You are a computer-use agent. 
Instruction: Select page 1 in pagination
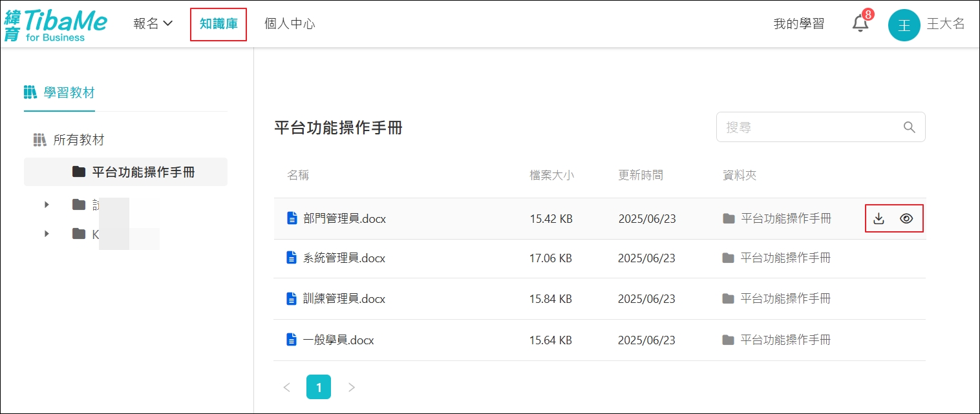pos(319,388)
